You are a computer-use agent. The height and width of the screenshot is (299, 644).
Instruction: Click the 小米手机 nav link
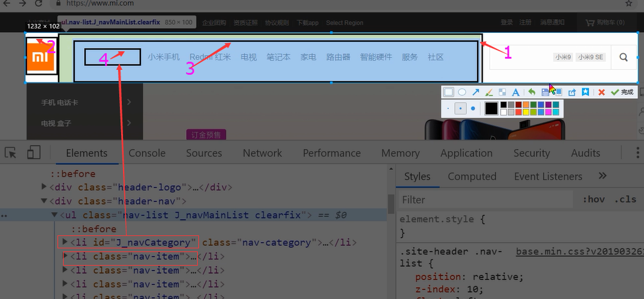click(164, 57)
